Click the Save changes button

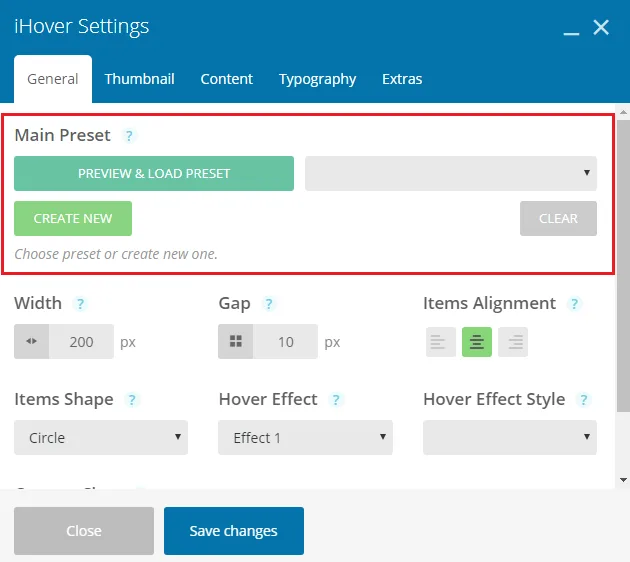234,531
